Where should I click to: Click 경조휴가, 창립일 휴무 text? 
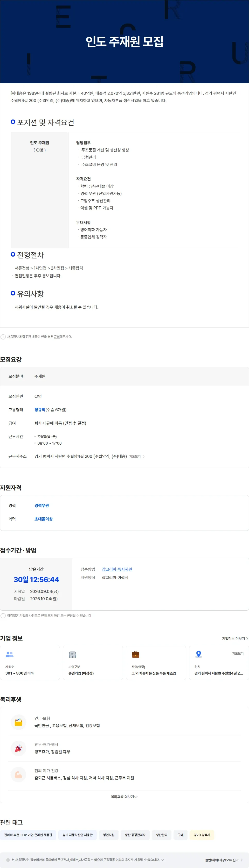coord(52,752)
